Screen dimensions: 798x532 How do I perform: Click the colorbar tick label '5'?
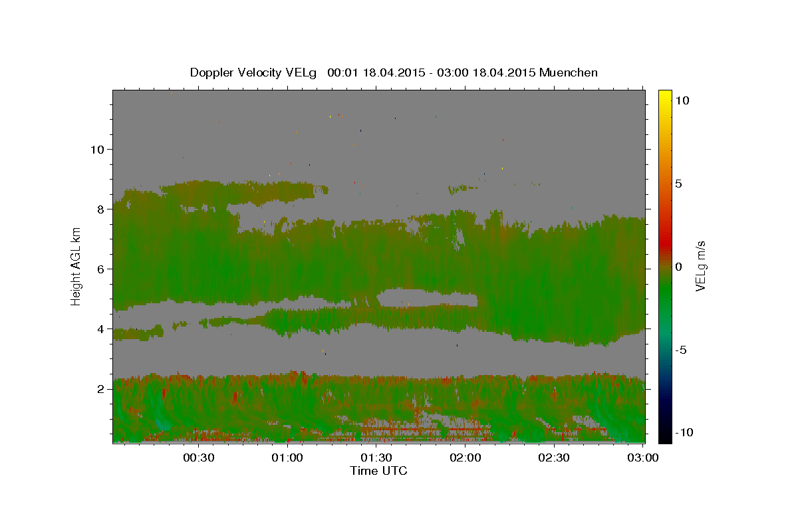[678, 184]
